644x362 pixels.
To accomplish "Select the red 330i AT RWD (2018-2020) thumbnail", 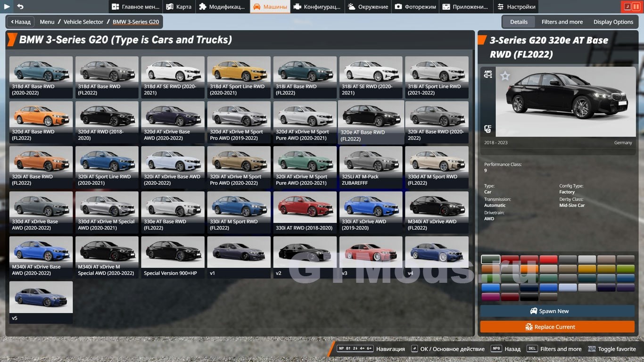I will coord(305,212).
